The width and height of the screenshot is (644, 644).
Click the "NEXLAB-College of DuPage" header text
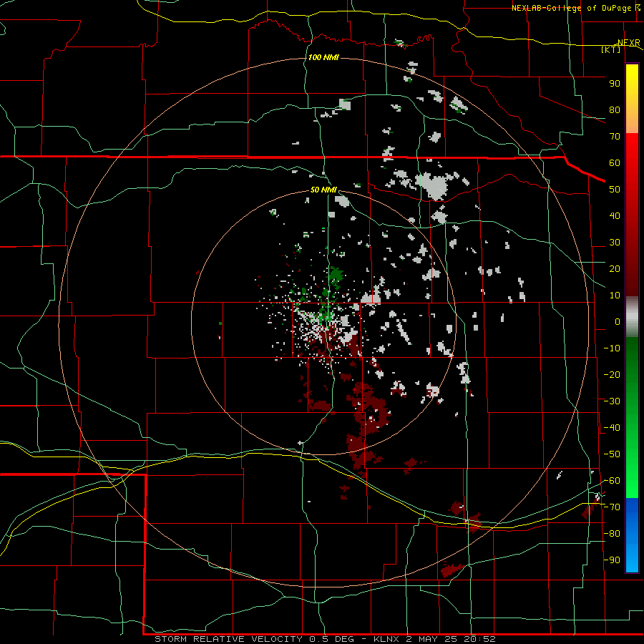[x=571, y=8]
